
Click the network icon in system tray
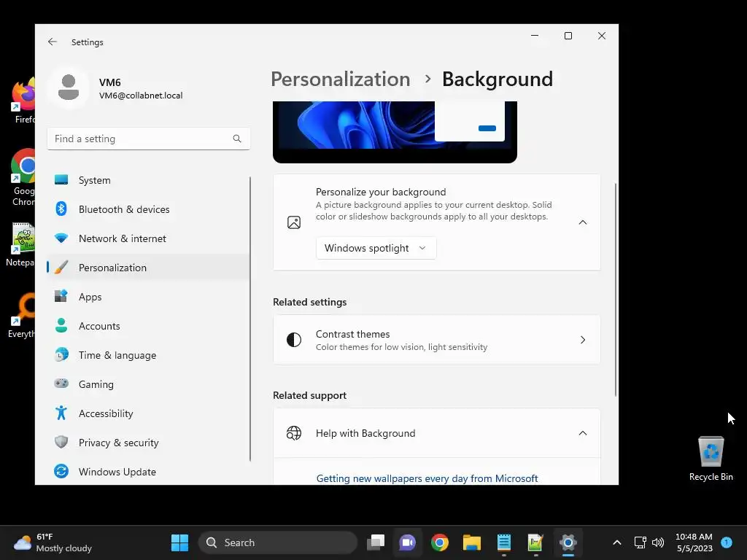(x=640, y=542)
